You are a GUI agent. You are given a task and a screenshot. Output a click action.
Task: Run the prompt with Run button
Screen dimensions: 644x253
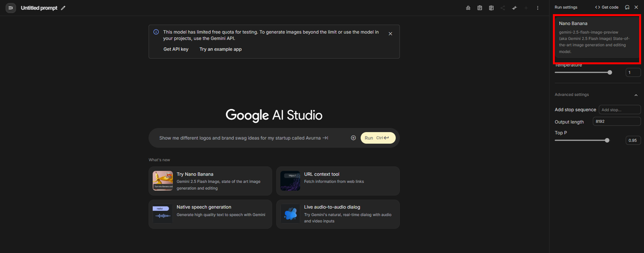(378, 138)
